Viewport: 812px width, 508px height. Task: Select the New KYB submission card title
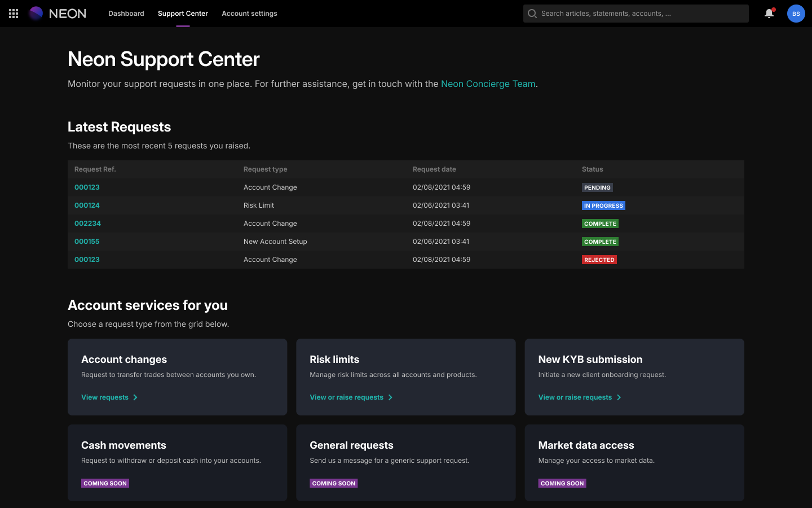click(590, 360)
